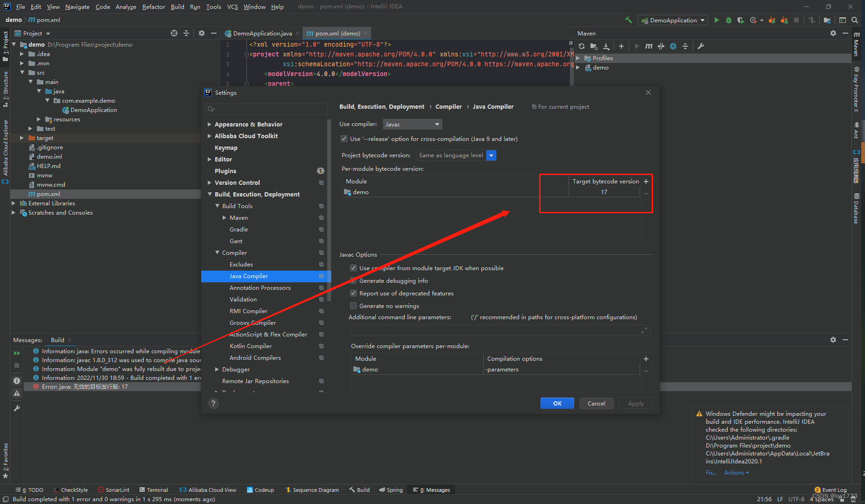
Task: Click target bytecode version cell 17
Action: 604,192
